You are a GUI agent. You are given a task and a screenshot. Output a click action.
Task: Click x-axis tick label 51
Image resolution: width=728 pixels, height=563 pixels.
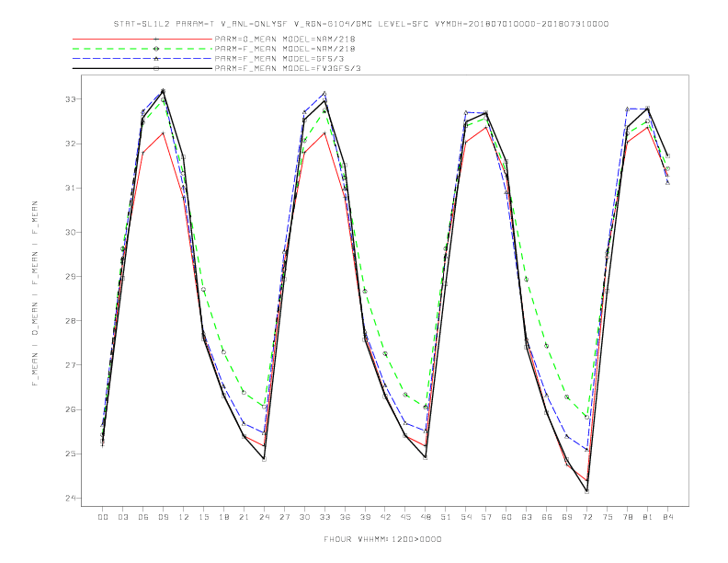pyautogui.click(x=446, y=517)
